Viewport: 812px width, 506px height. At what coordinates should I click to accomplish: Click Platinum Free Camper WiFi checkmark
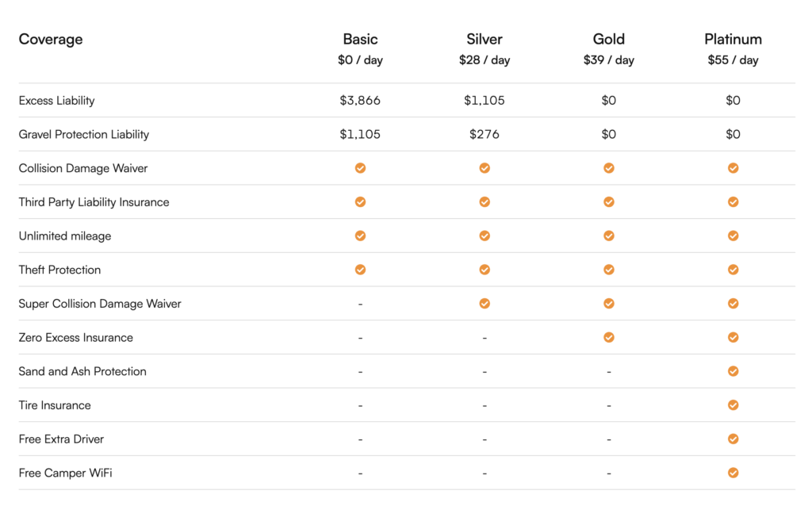[733, 473]
